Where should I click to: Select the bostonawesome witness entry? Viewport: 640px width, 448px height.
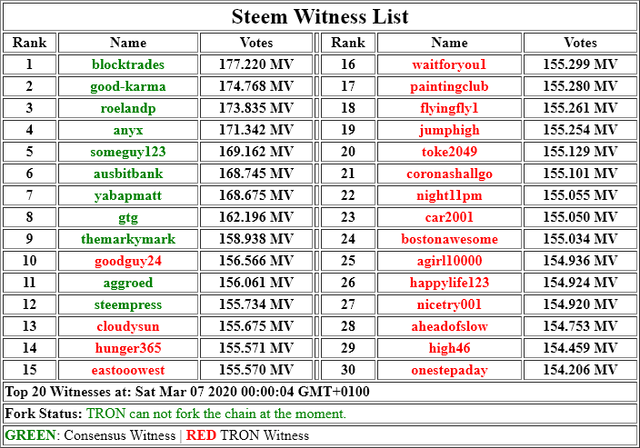tap(449, 239)
